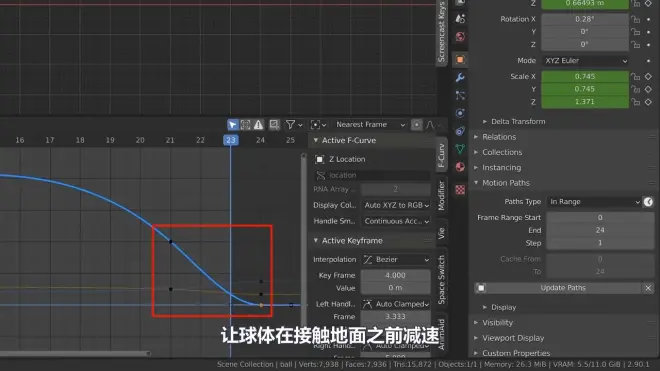The image size is (660, 371).
Task: Open the Object properties tab (orange square)
Action: [x=460, y=60]
